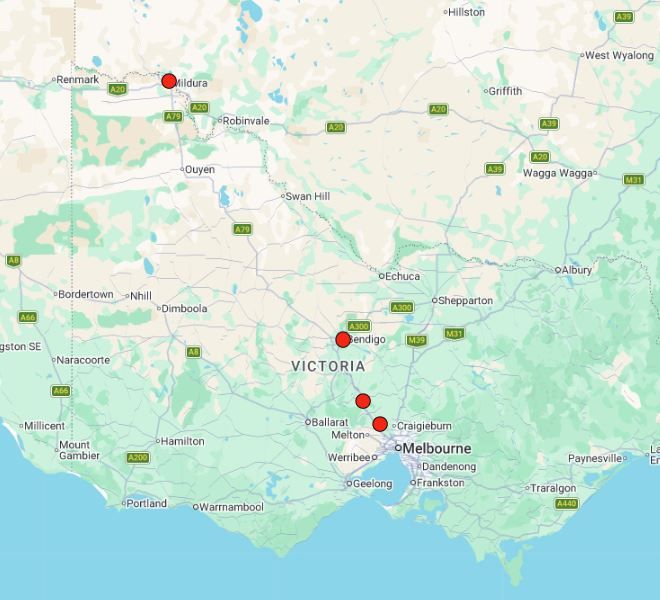This screenshot has width=660, height=600.
Task: Click the A200 shield near Hamilton
Action: (x=138, y=458)
